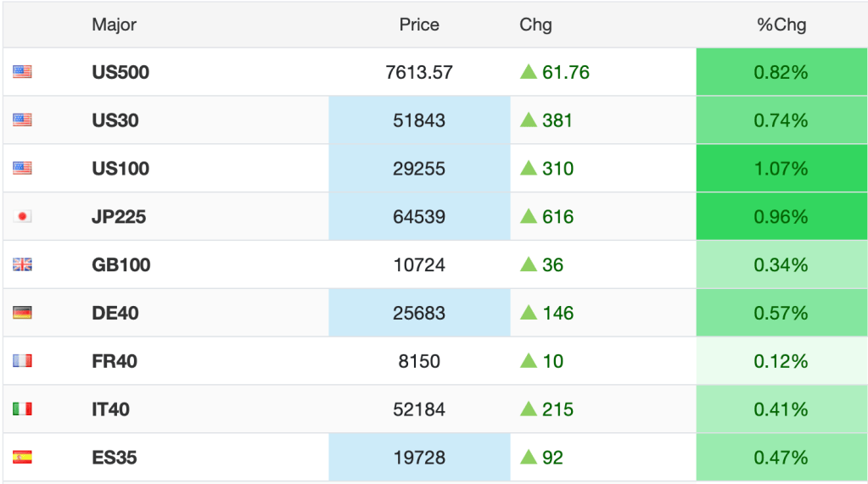The image size is (868, 484).
Task: Click the US flag icon beside US30
Action: (22, 120)
